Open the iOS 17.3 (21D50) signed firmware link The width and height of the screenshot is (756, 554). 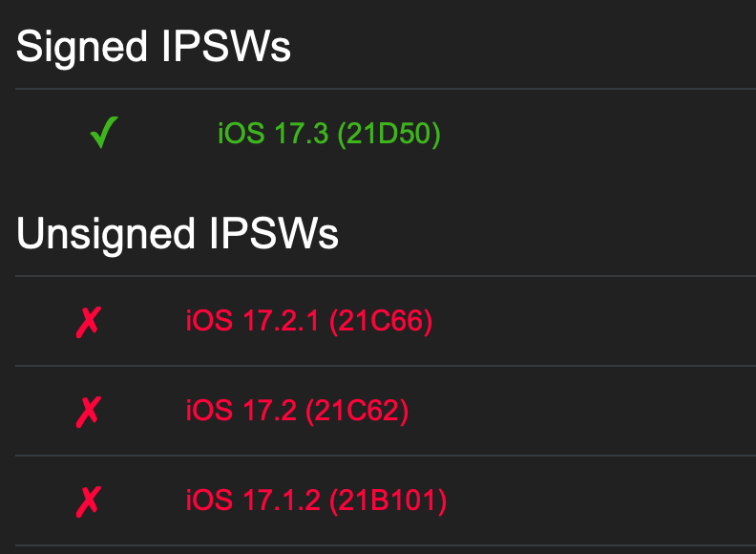point(328,134)
